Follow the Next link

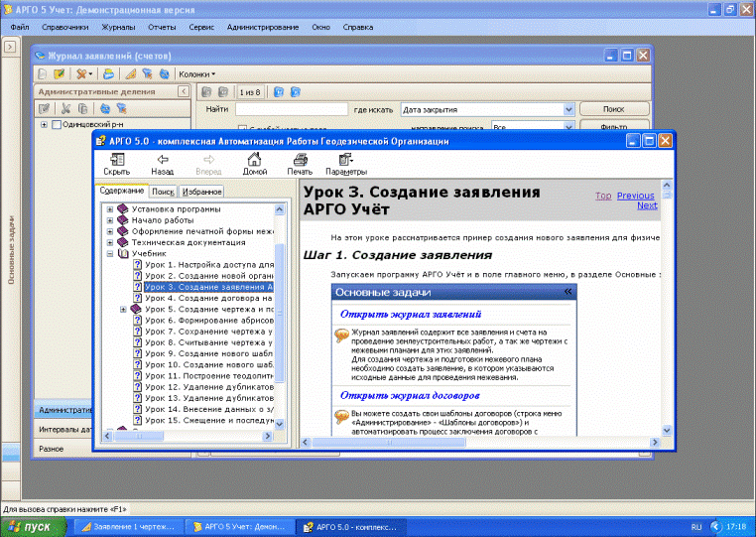point(647,205)
